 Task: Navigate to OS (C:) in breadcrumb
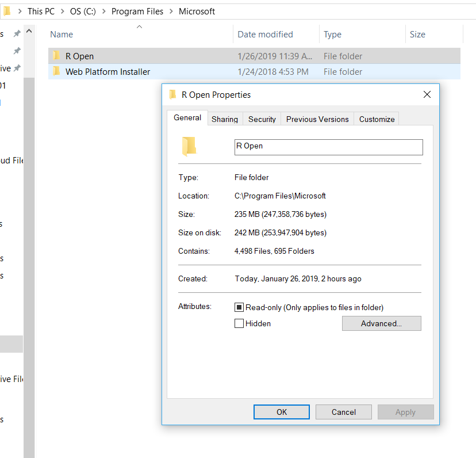pos(83,12)
